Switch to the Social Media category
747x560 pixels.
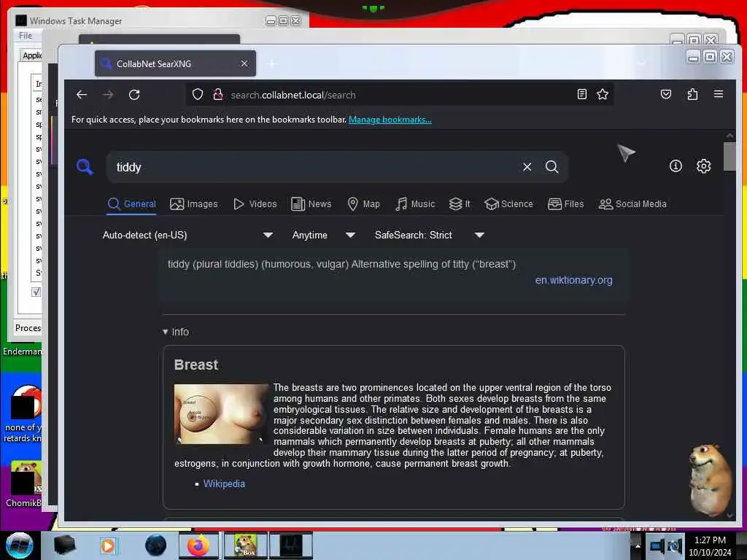point(632,204)
